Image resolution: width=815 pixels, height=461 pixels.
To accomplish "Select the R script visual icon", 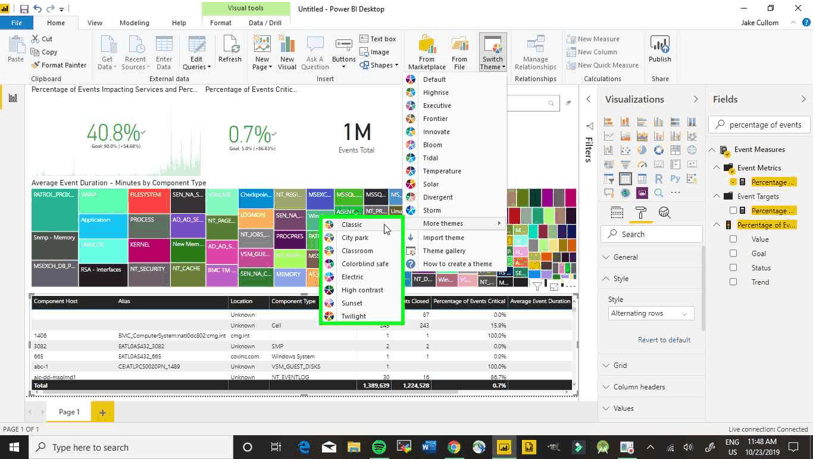I will coord(659,179).
